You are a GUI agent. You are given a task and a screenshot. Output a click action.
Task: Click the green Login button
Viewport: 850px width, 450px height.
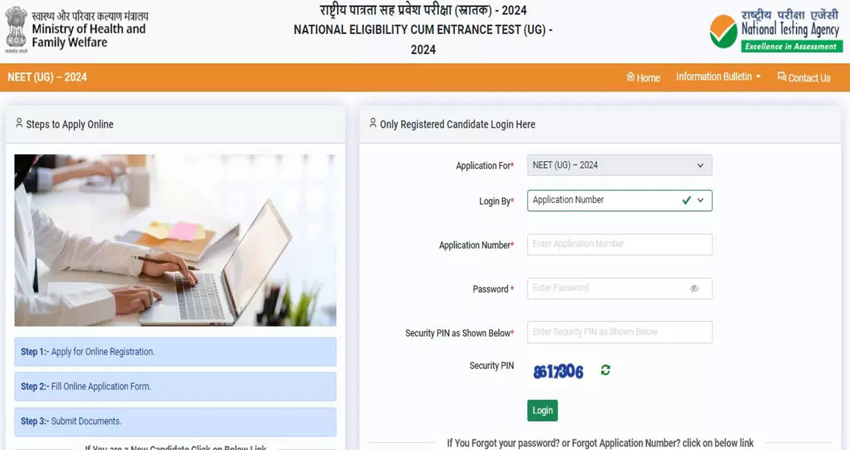click(542, 410)
